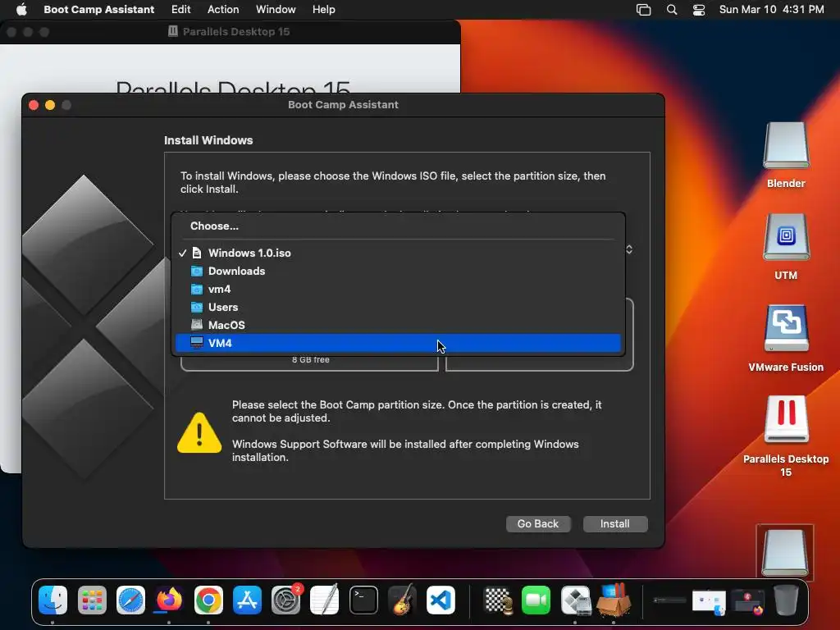Open the Edit menu
840x630 pixels.
pos(180,9)
